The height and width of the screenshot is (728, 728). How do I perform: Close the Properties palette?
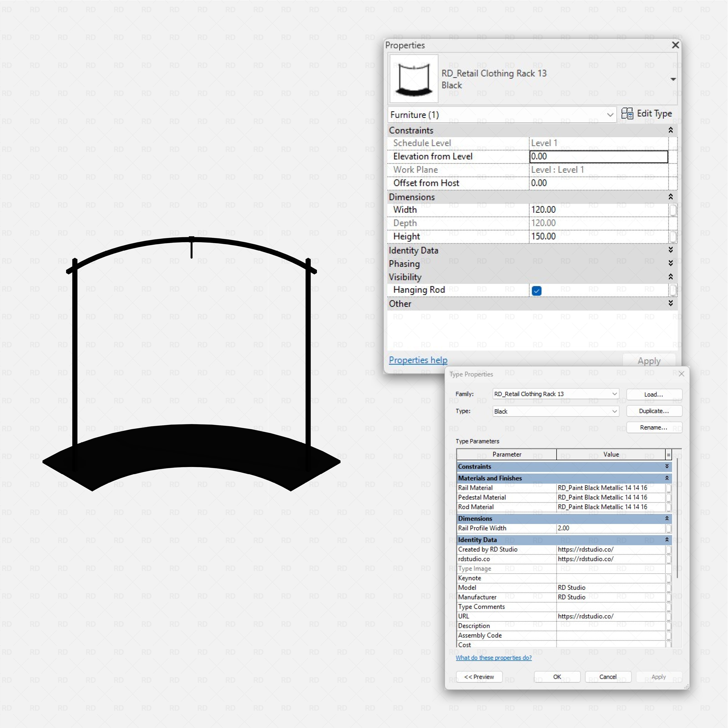[x=675, y=45]
